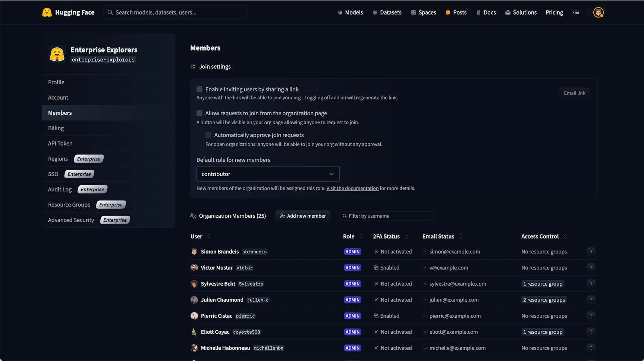
Task: Open actions menu for Simon Brandeis
Action: [591, 252]
